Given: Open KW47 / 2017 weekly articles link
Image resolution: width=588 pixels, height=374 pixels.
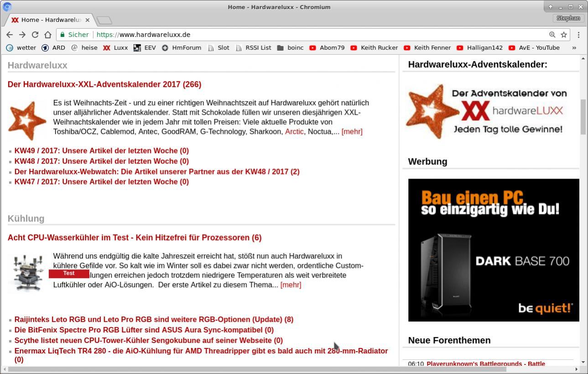Looking at the screenshot, I should pos(101,182).
